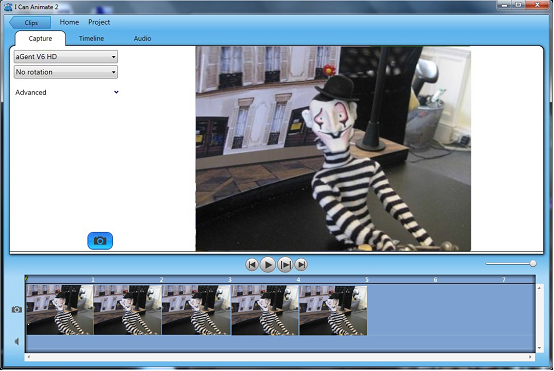The height and width of the screenshot is (371, 554).
Task: Jump to first frame playback button
Action: click(252, 264)
